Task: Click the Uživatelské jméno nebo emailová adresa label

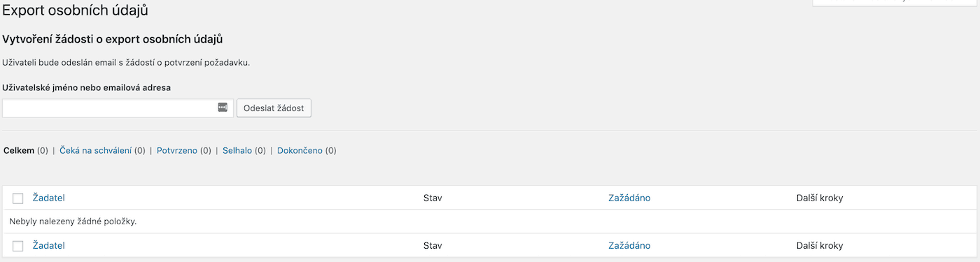Action: [x=87, y=87]
